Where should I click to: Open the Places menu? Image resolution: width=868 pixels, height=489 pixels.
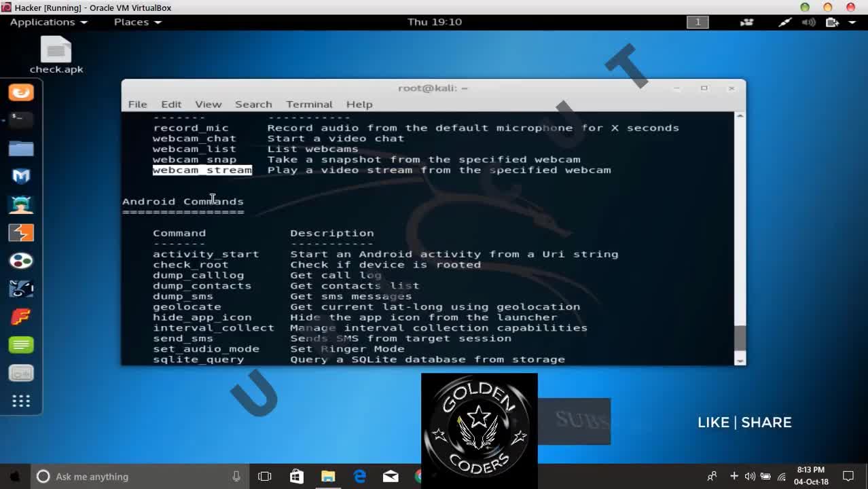138,22
